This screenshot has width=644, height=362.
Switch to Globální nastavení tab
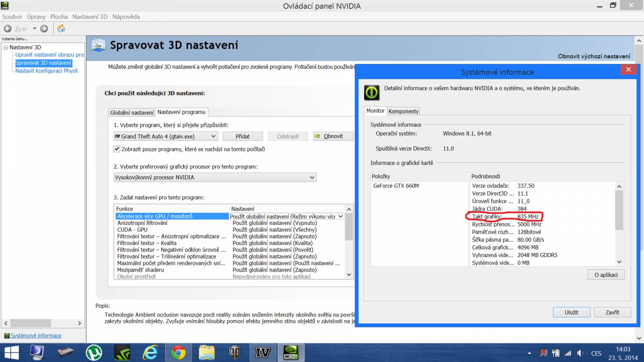(132, 113)
